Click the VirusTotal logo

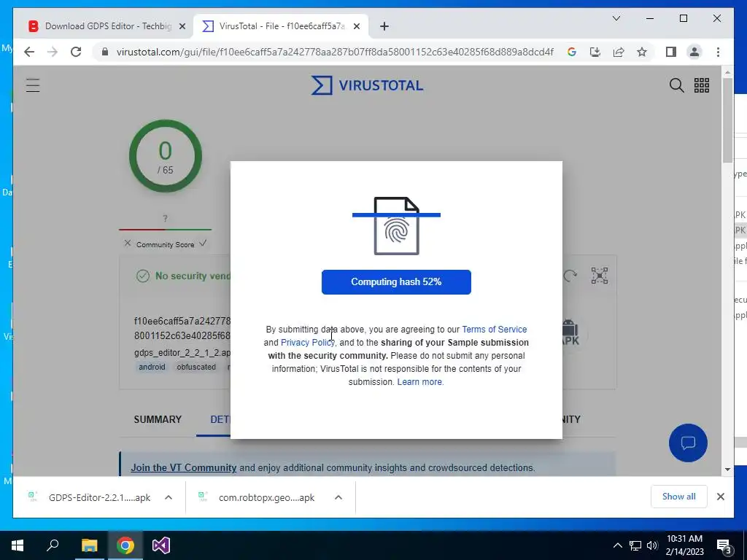tap(367, 85)
